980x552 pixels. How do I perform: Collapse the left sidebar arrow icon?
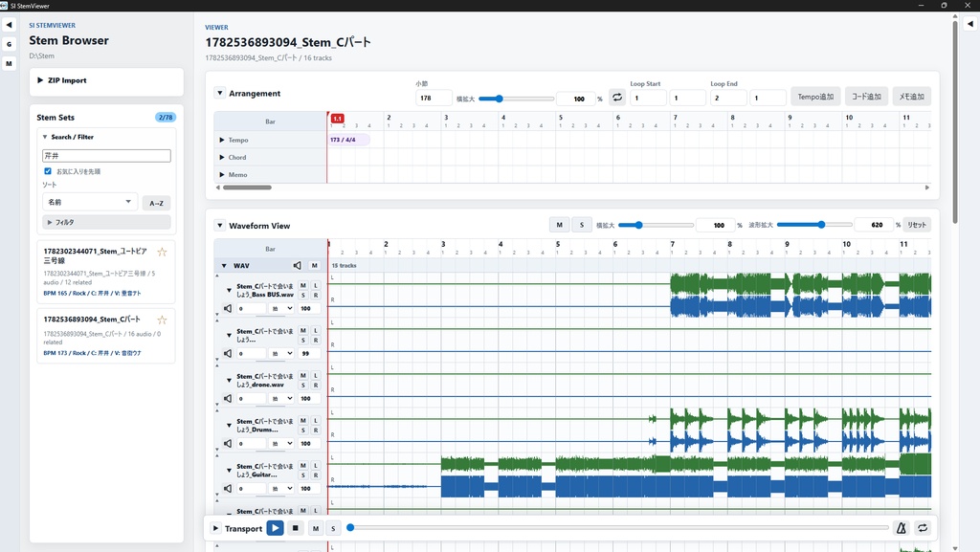9,25
